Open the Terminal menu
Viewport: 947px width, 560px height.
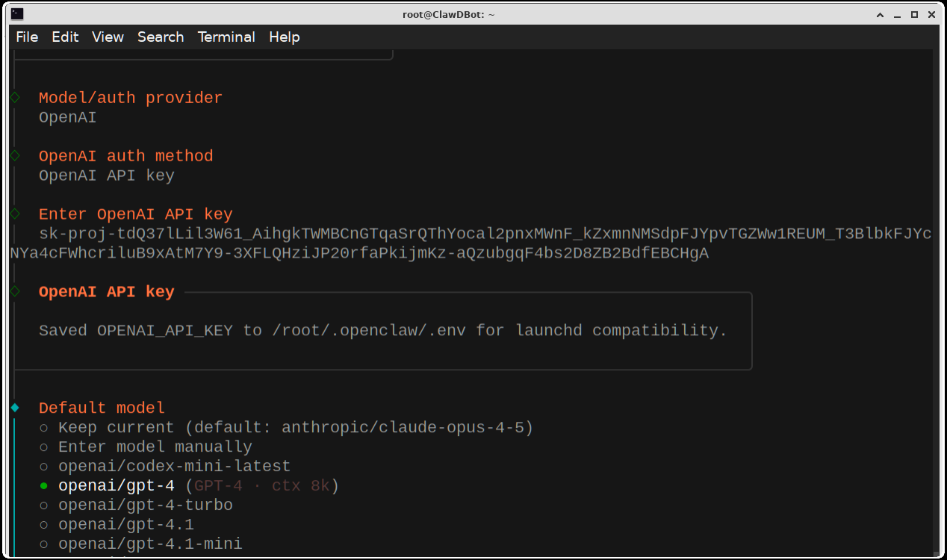pos(226,37)
